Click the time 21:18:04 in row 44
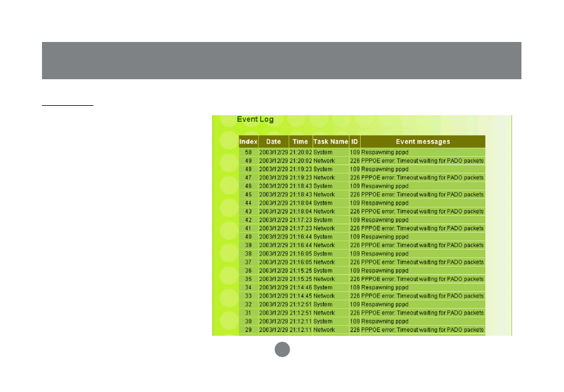564x392 pixels. pyautogui.click(x=301, y=203)
